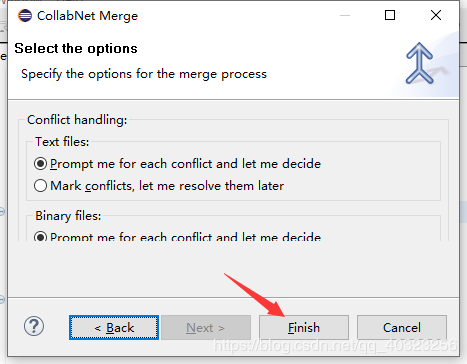This screenshot has height=364, width=467.
Task: Complete the merge with the Finish button
Action: pyautogui.click(x=304, y=328)
